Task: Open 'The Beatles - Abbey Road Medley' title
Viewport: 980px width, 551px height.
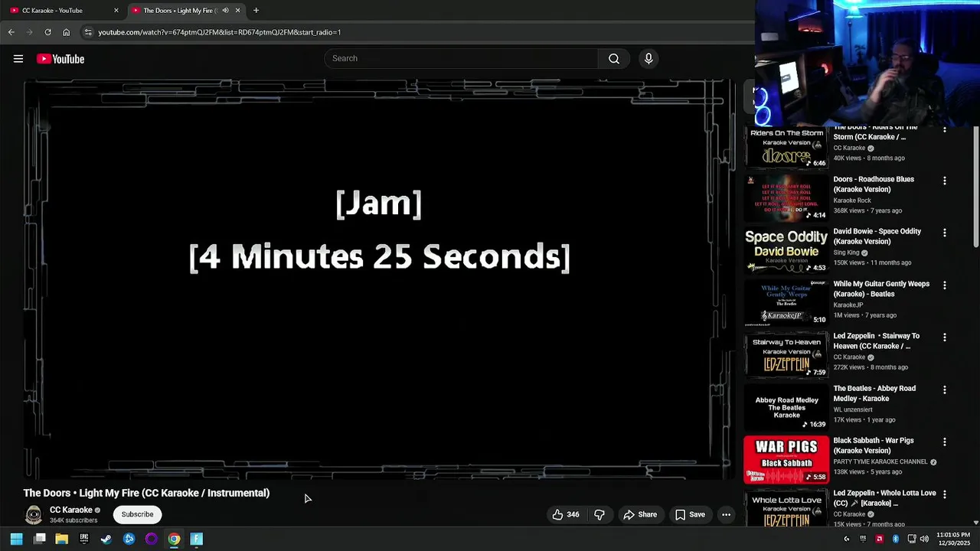Action: 874,393
